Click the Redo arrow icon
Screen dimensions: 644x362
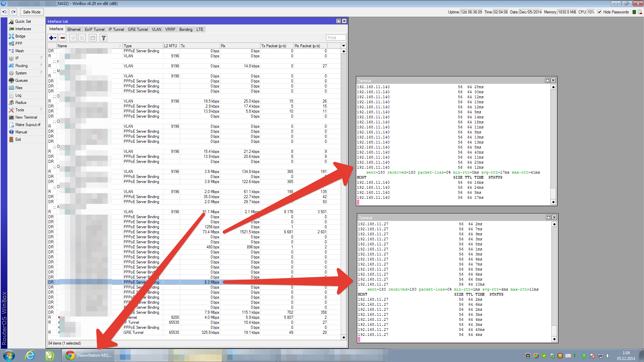(13, 12)
